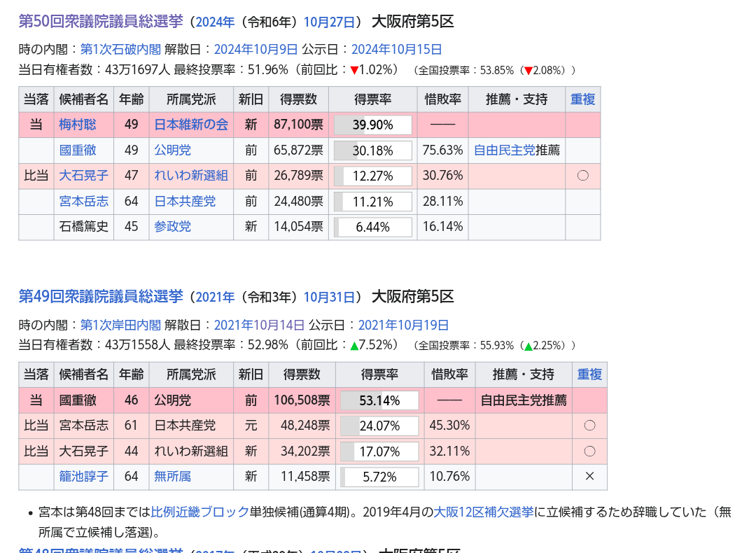Open candidate 梅村聡's page
The width and height of the screenshot is (756, 553).
(78, 125)
